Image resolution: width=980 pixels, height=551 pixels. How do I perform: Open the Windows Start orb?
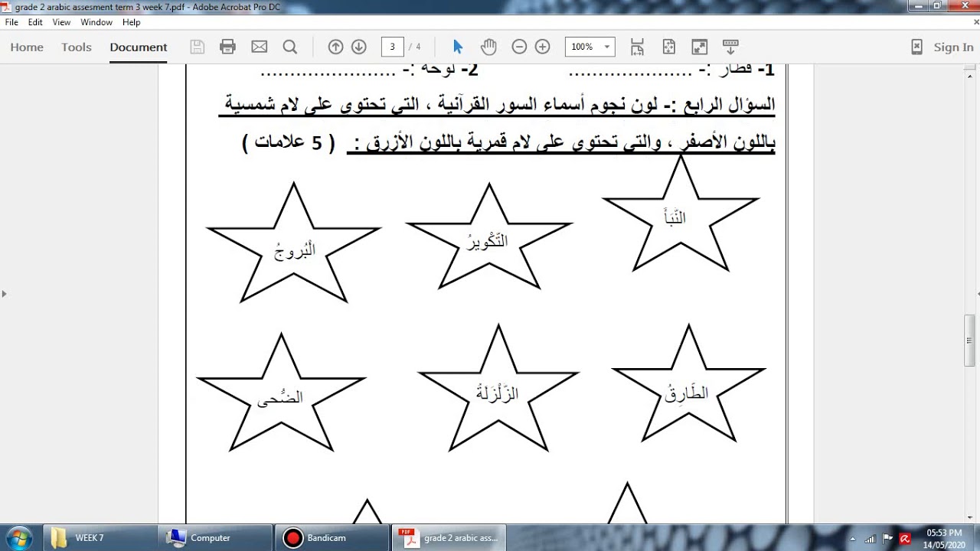click(18, 537)
